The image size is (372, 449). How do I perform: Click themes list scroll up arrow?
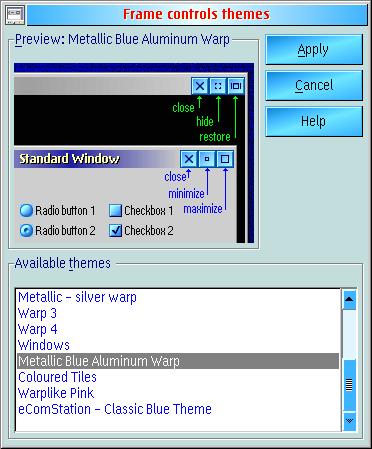[x=349, y=299]
